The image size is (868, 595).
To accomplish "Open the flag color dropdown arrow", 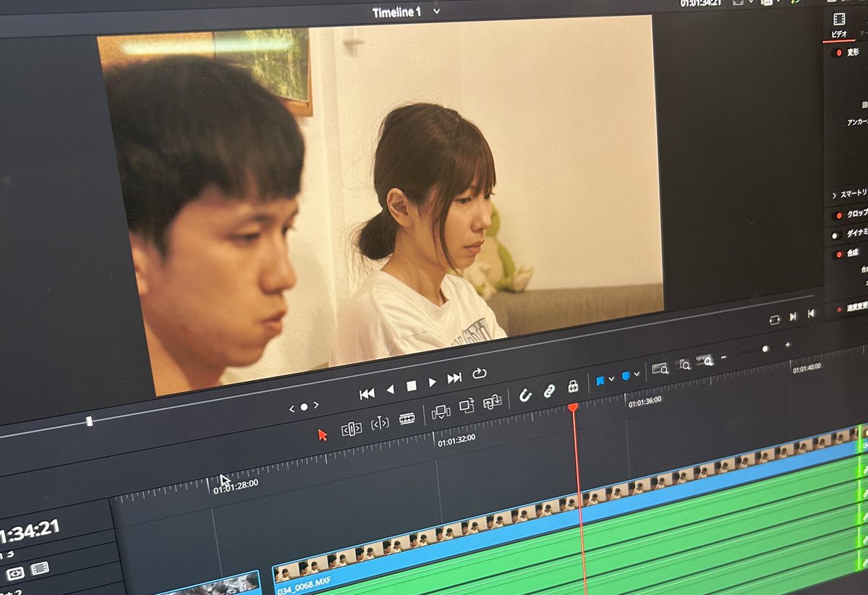I will (612, 379).
